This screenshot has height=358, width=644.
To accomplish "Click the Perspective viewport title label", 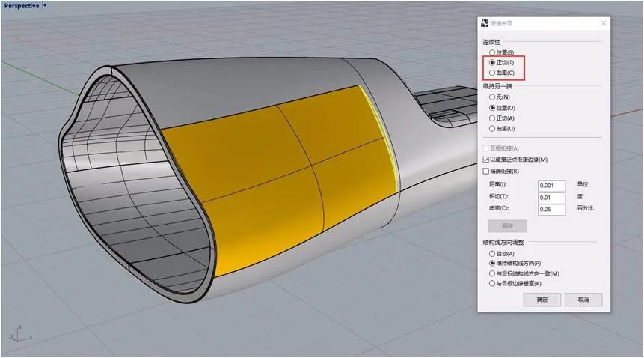I will click(21, 6).
